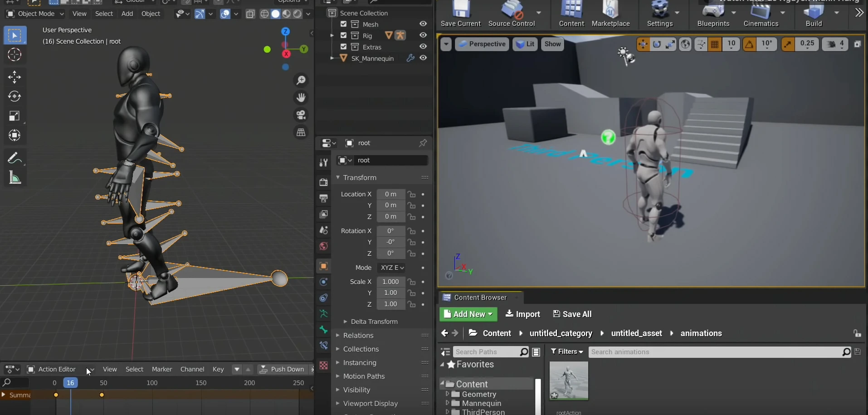Toggle Unreal world/local coordinate globe icon

point(685,44)
